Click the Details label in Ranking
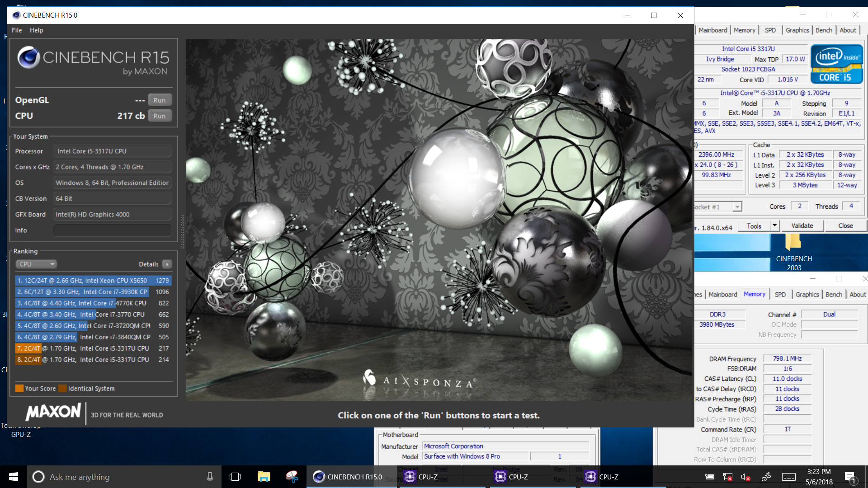Viewport: 868px width, 488px height. point(149,264)
